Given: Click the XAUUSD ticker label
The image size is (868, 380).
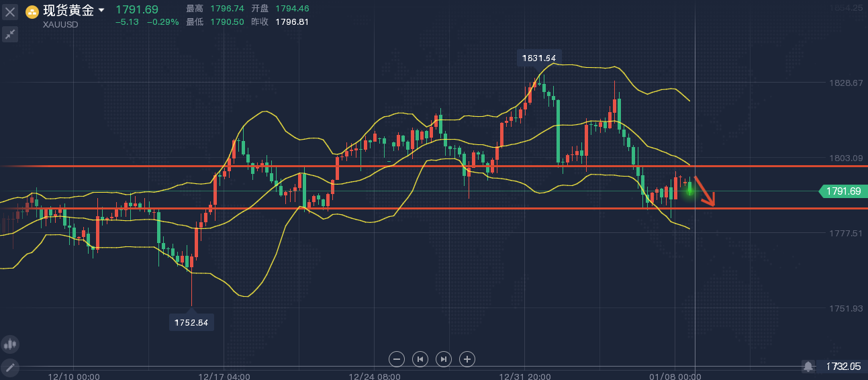Looking at the screenshot, I should 60,24.
